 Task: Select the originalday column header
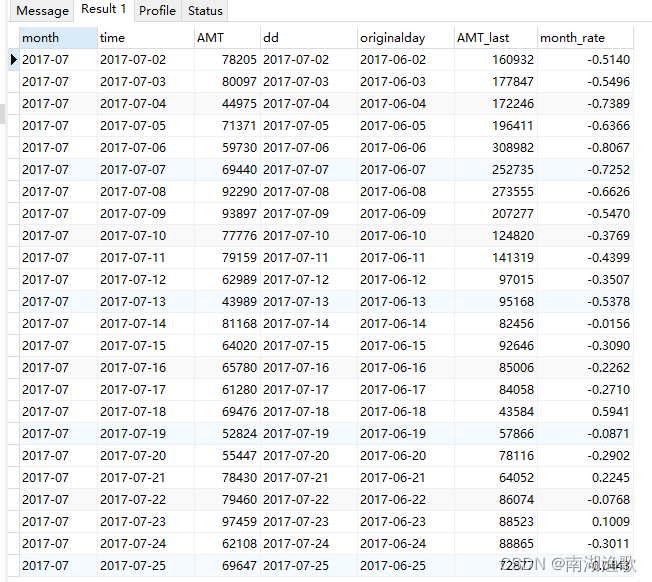(404, 38)
